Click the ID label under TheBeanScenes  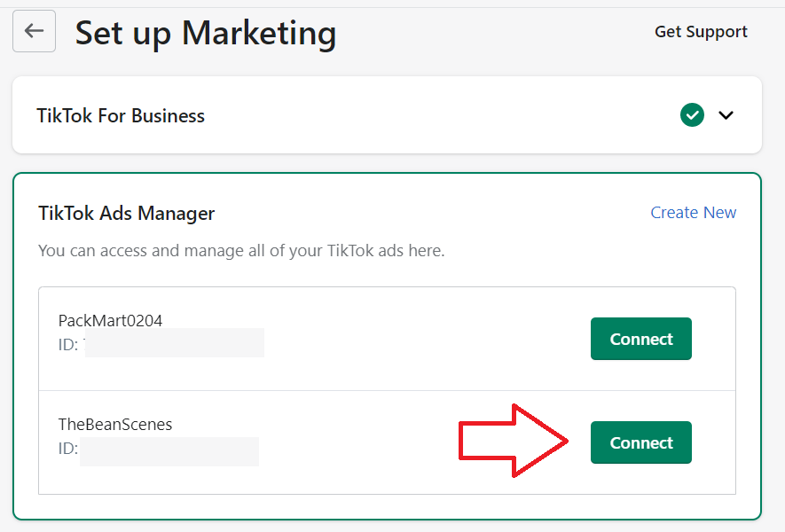click(x=68, y=448)
